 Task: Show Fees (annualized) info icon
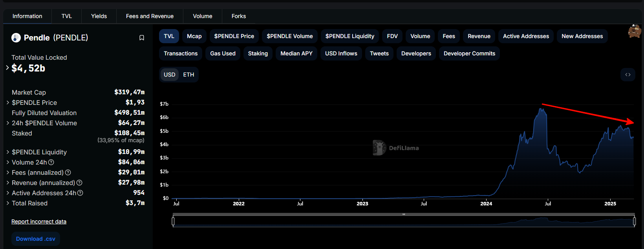[68, 172]
